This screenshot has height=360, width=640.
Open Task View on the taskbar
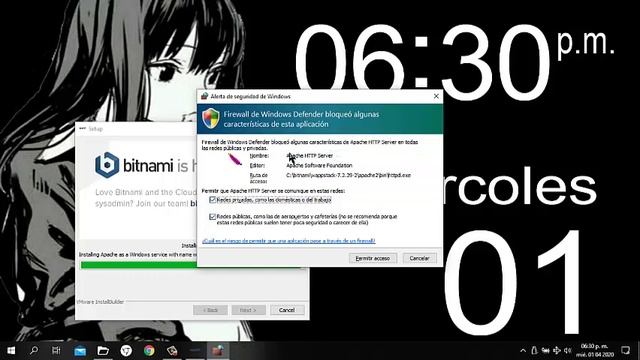[56, 350]
